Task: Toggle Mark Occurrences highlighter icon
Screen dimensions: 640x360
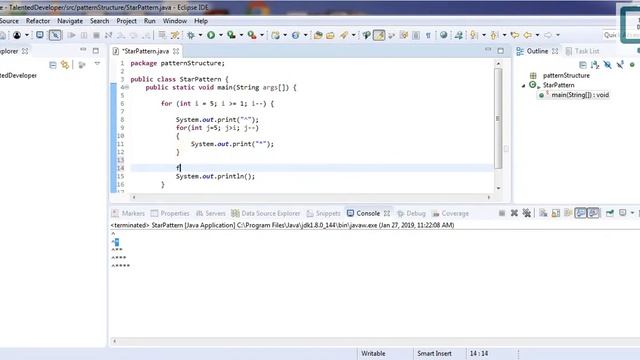Action: click(x=379, y=36)
